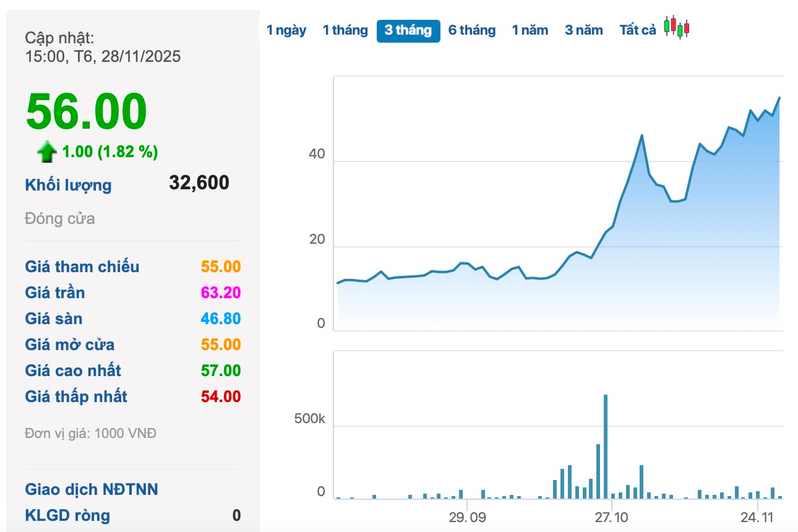Choose the 3 năm chart range
The height and width of the screenshot is (532, 798).
pyautogui.click(x=583, y=30)
